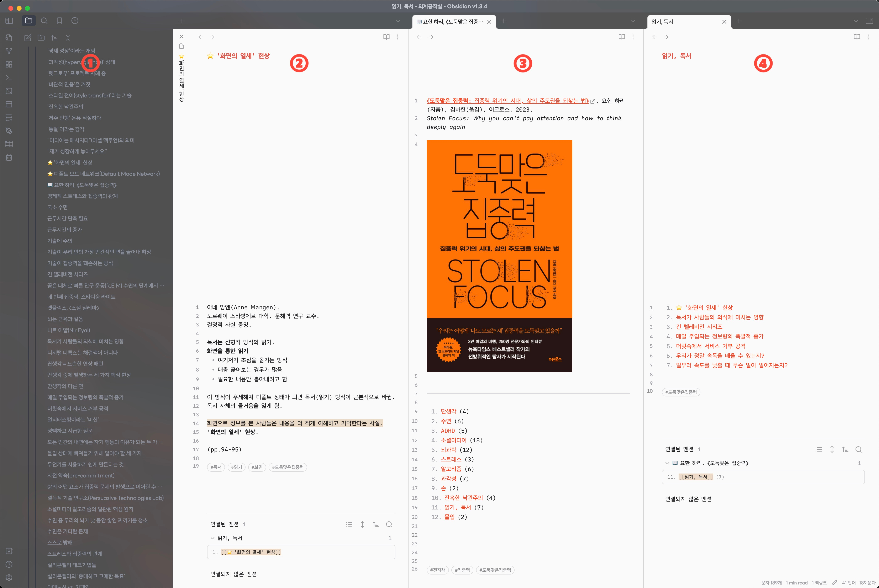Open Graph view from the ribbon
The image size is (879, 588).
pyautogui.click(x=9, y=51)
